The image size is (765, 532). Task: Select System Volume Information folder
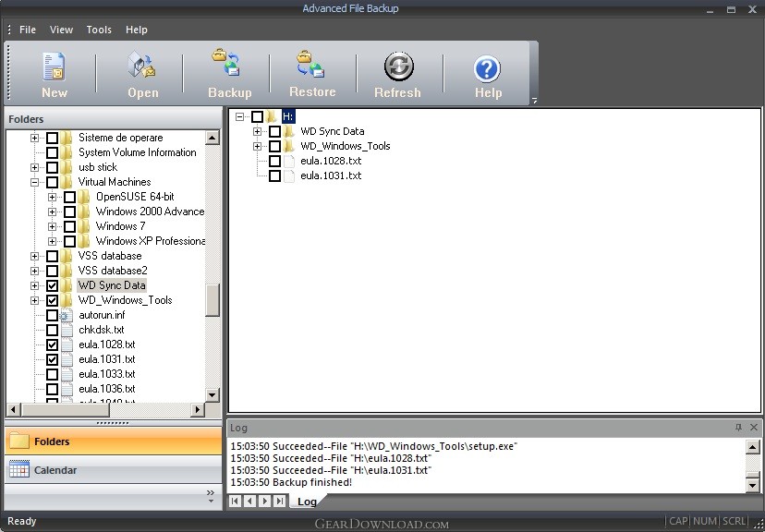coord(137,152)
